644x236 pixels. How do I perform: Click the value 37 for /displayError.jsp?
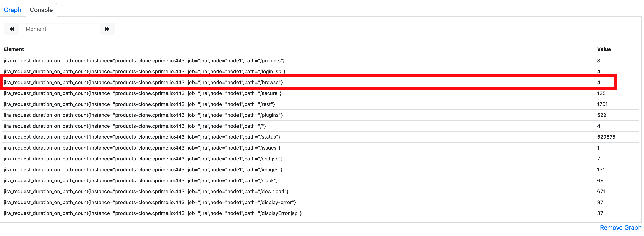pos(600,213)
